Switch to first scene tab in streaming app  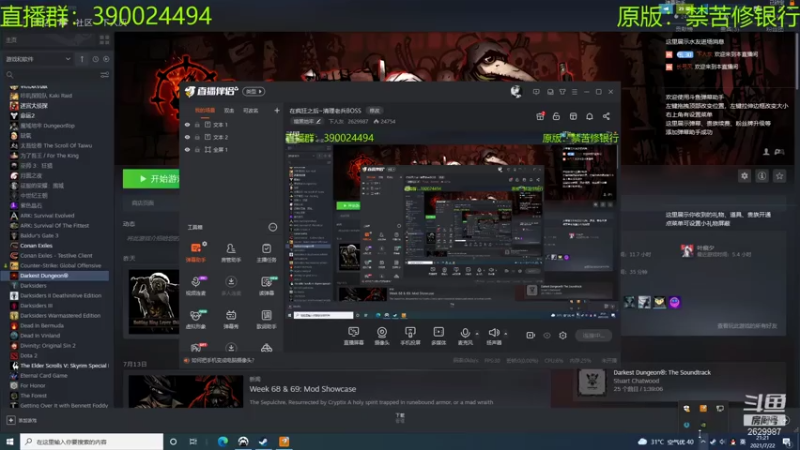pyautogui.click(x=205, y=110)
